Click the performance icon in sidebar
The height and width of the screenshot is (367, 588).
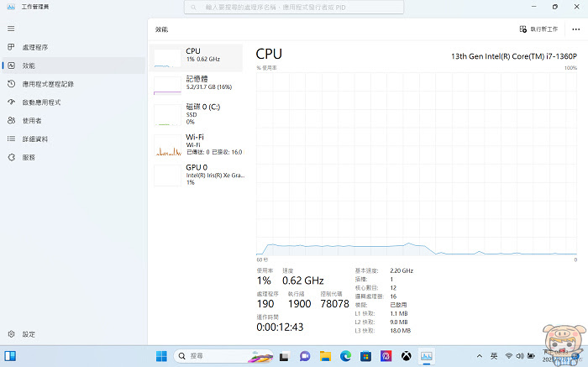[11, 66]
